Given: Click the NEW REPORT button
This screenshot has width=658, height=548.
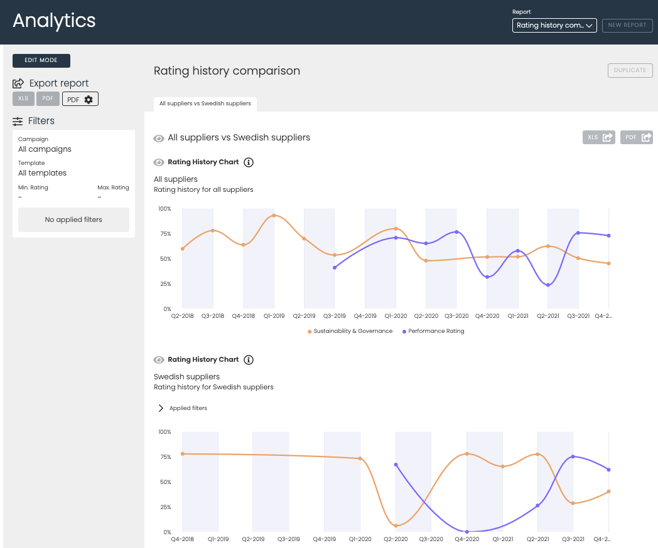Looking at the screenshot, I should pos(627,26).
